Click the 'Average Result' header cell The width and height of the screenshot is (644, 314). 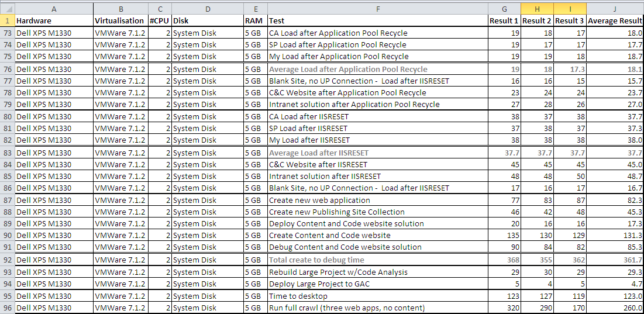coord(615,20)
